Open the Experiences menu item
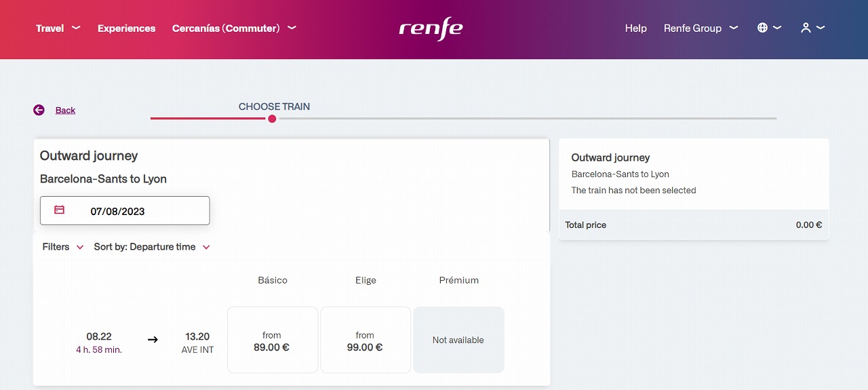 [x=127, y=28]
